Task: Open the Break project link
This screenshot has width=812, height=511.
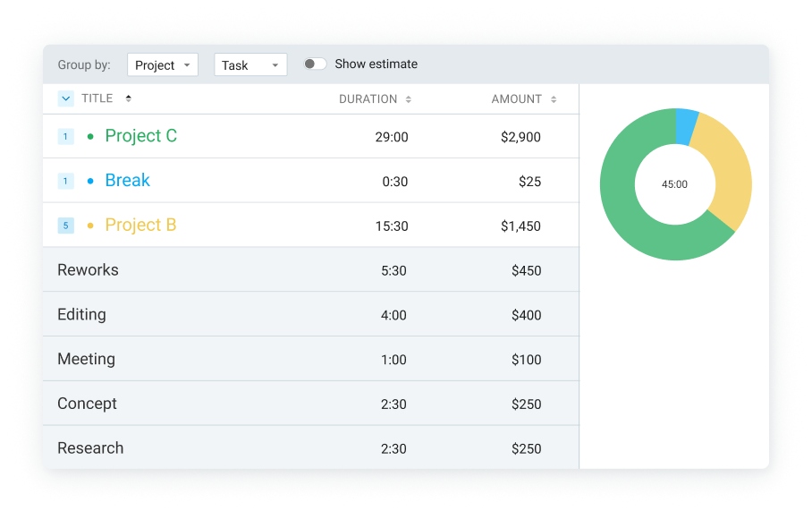Action: click(x=127, y=181)
